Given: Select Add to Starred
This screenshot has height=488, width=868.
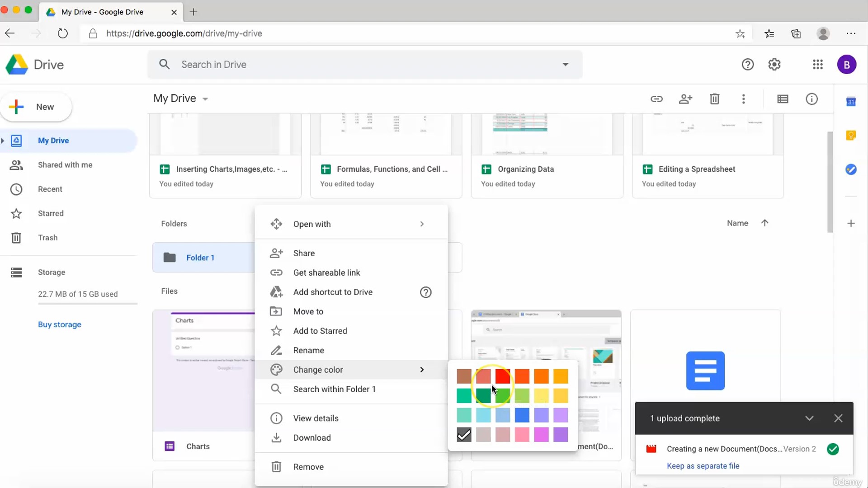Looking at the screenshot, I should (x=351, y=331).
